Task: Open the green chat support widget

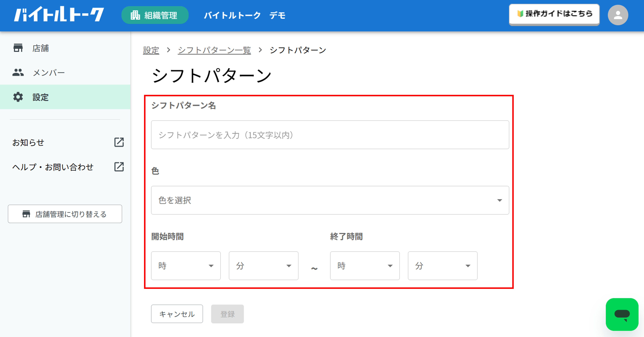Action: (622, 314)
